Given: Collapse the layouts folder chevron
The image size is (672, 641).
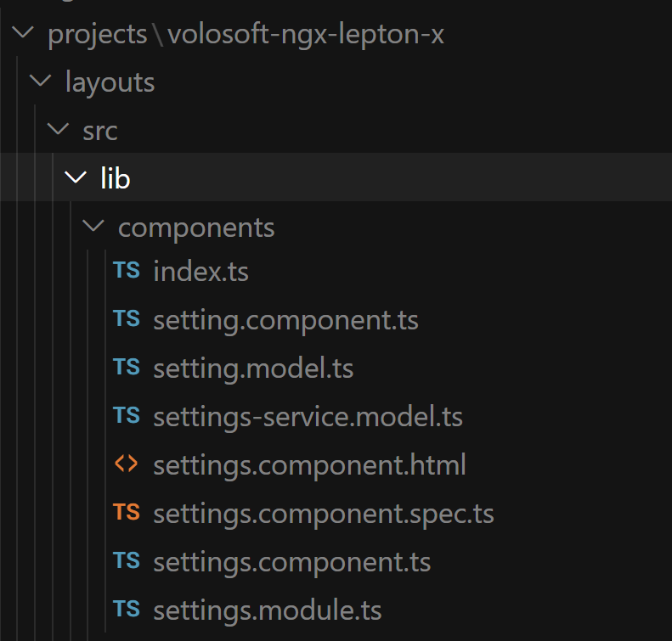Looking at the screenshot, I should click(40, 82).
